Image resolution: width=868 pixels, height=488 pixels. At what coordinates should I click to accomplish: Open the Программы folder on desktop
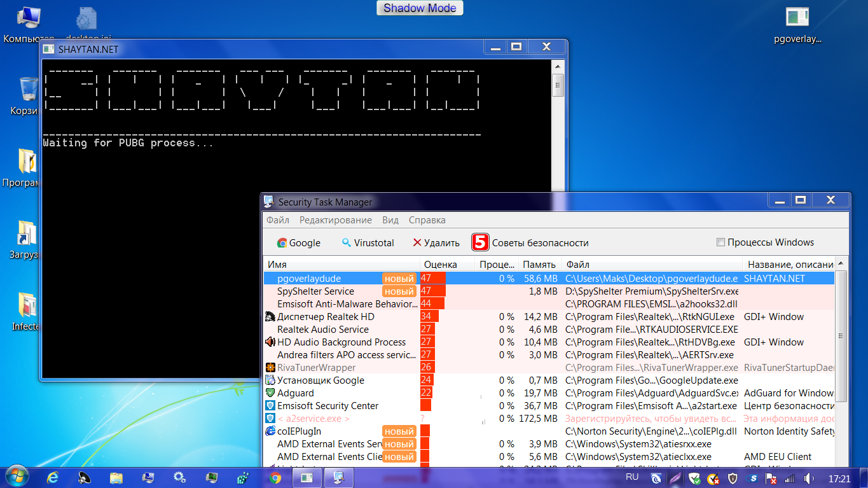(25, 169)
